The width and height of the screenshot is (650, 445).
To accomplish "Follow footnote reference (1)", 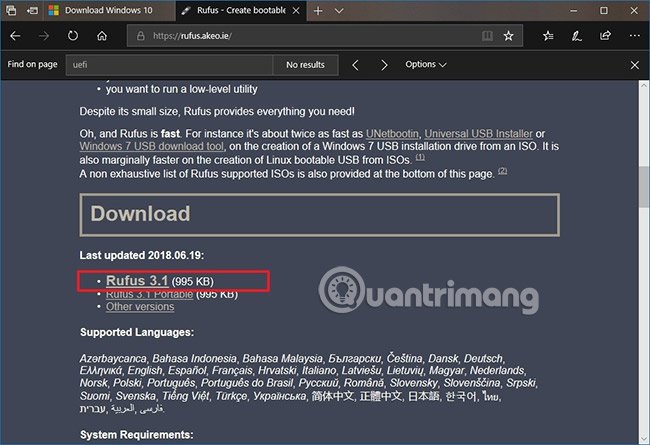I will [x=420, y=157].
